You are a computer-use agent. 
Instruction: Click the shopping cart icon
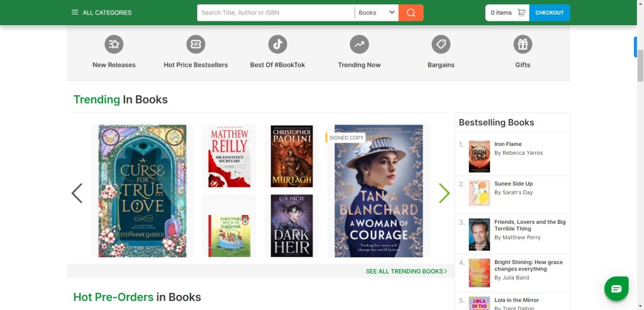(x=521, y=13)
